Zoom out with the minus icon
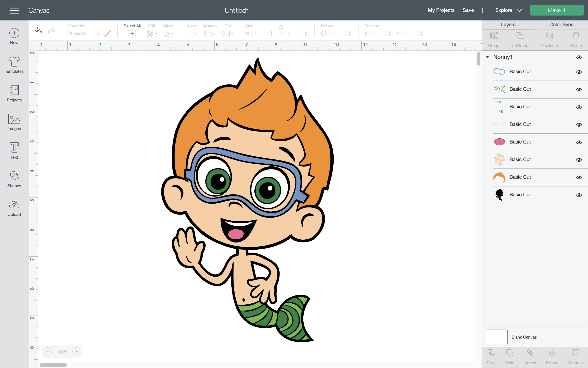The width and height of the screenshot is (588, 368). (x=48, y=351)
